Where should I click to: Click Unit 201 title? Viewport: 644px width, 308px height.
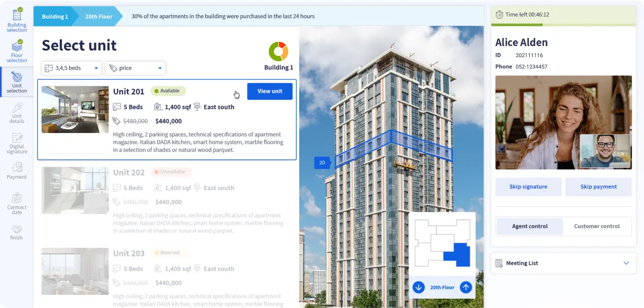click(x=129, y=91)
